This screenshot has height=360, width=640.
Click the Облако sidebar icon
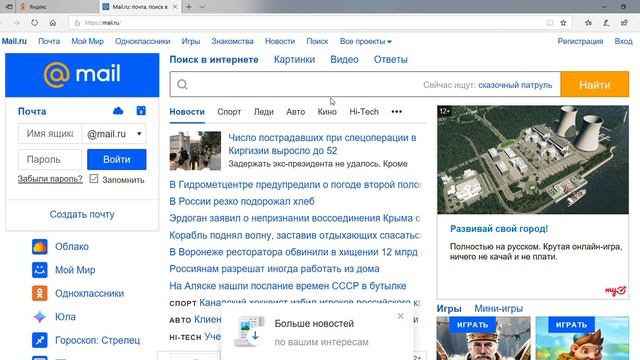pos(40,247)
